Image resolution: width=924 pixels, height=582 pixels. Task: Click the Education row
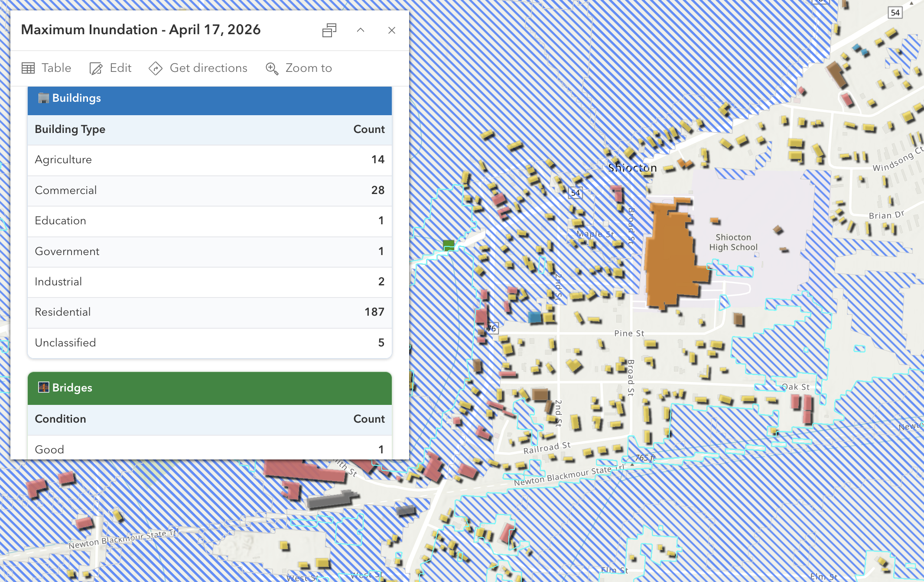(210, 221)
